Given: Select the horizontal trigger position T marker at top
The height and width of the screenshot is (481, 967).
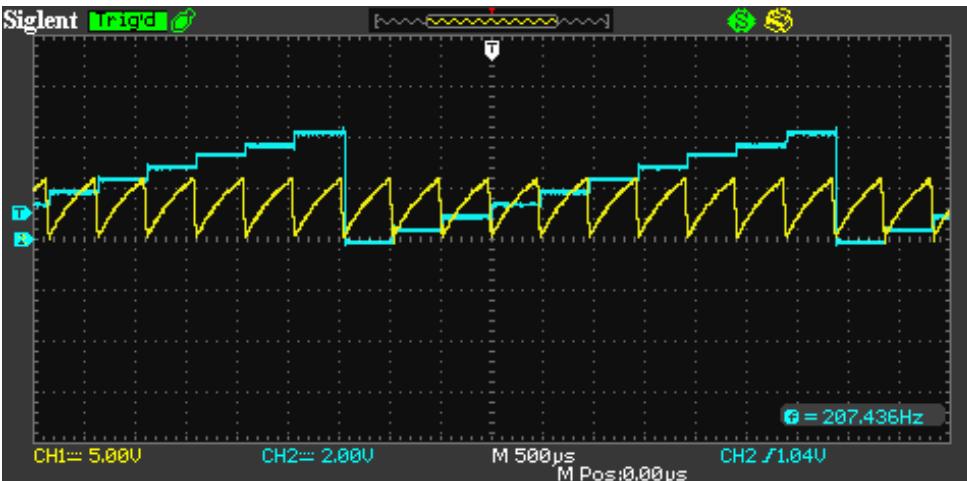Looking at the screenshot, I should [491, 49].
